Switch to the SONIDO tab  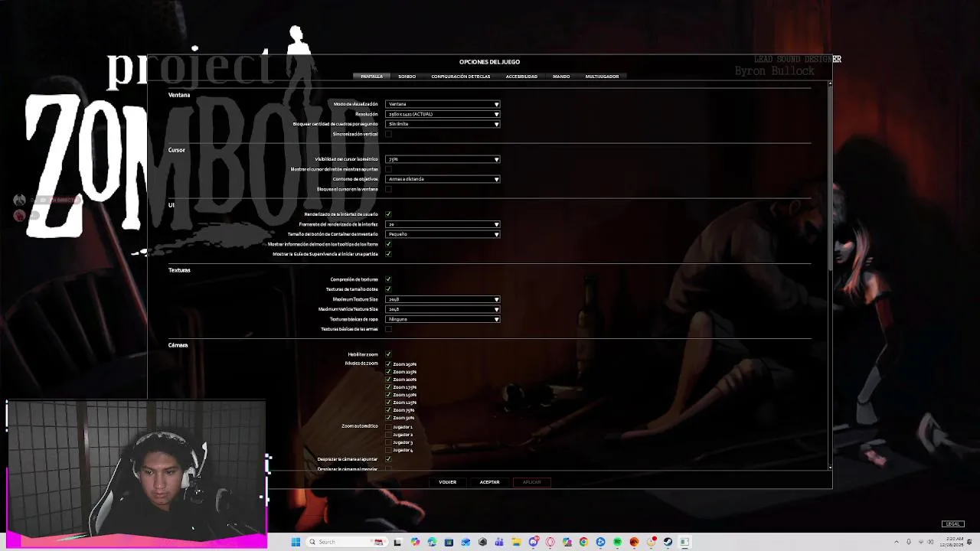pyautogui.click(x=407, y=77)
